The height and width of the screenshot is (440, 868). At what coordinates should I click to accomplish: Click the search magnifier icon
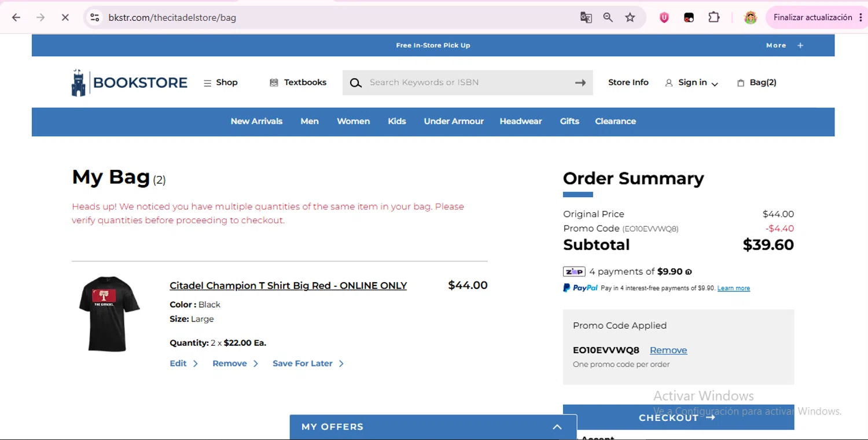pyautogui.click(x=356, y=83)
